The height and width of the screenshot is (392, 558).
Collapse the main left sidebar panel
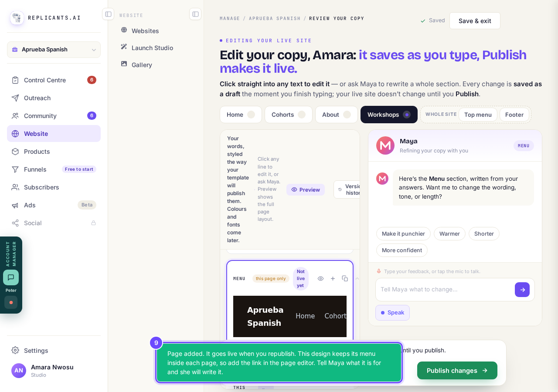coord(108,14)
